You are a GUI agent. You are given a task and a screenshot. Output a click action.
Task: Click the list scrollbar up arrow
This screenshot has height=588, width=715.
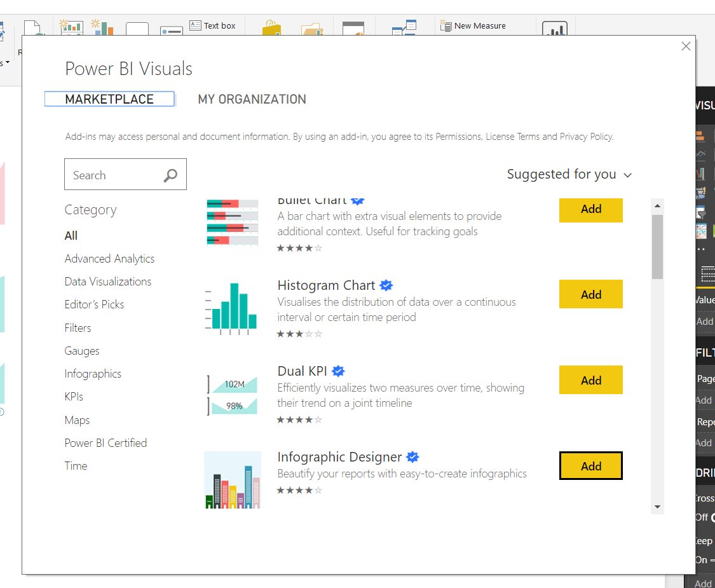[657, 206]
